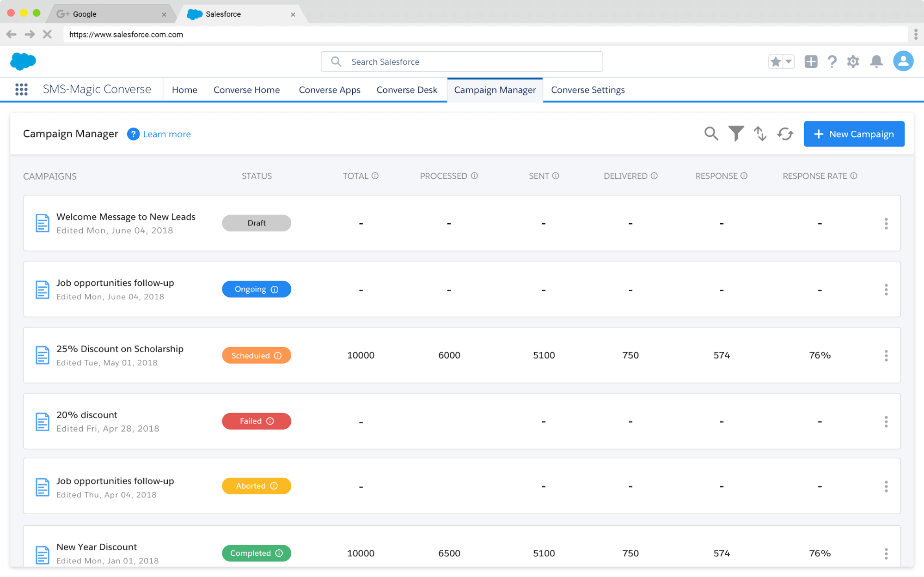Switch to the Converse Home tab
The image size is (924, 577).
pos(247,90)
